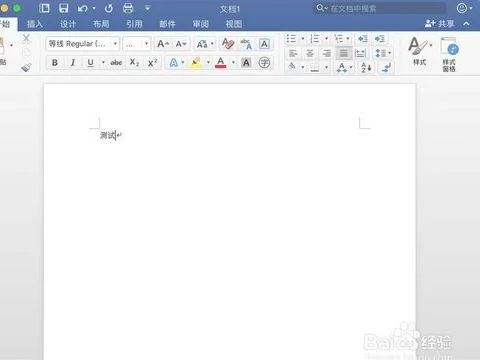Click the Print icon in quick access toolbar
Image resolution: width=480 pixels, height=360 pixels.
coord(128,8)
